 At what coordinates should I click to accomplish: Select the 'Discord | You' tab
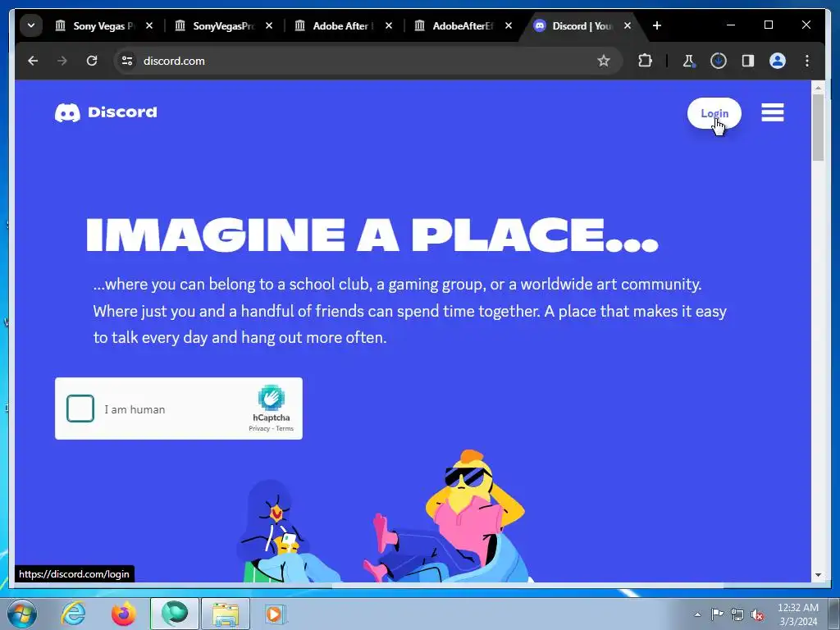pos(582,25)
